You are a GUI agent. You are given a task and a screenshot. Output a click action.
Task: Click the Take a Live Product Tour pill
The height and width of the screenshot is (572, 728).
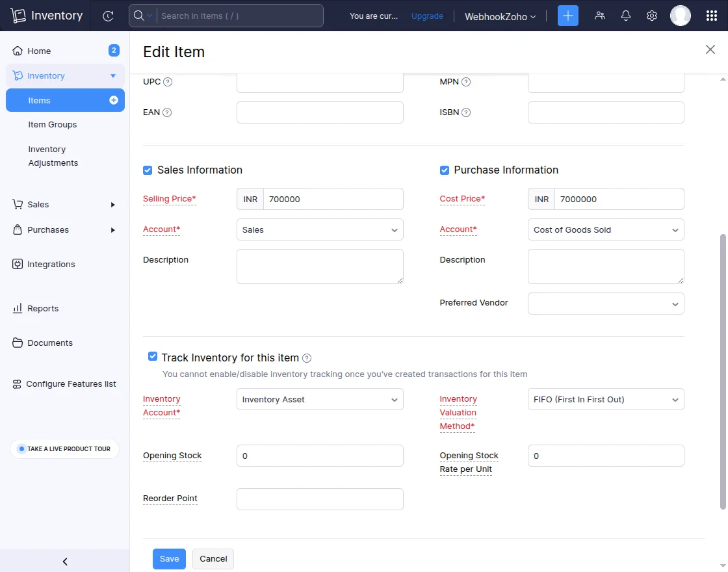[x=64, y=448]
